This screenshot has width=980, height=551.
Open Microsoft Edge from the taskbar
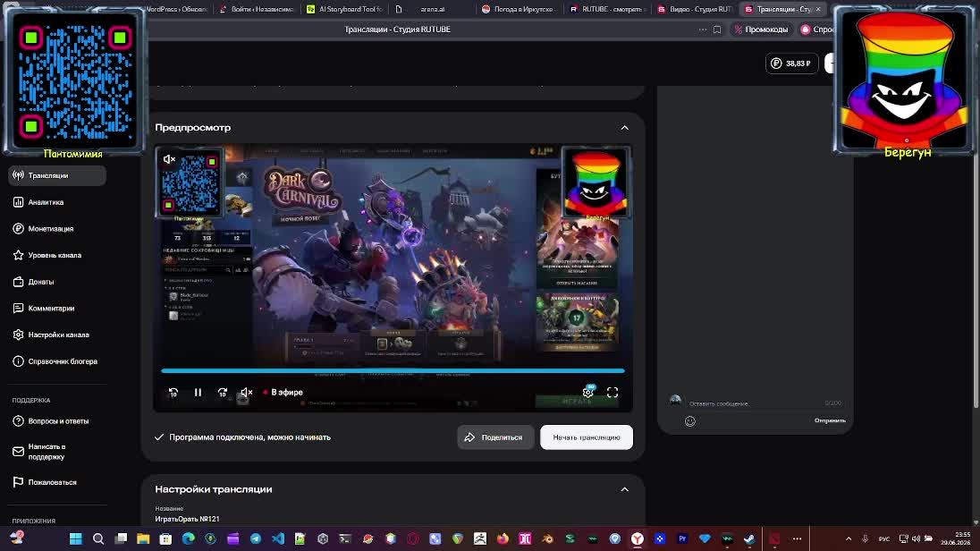188,538
